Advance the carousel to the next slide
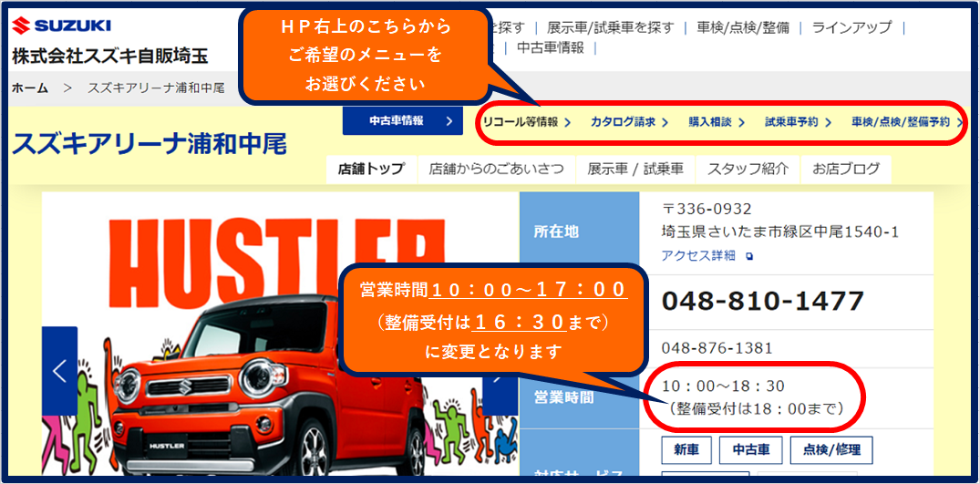This screenshot has height=484, width=980. pos(500,379)
